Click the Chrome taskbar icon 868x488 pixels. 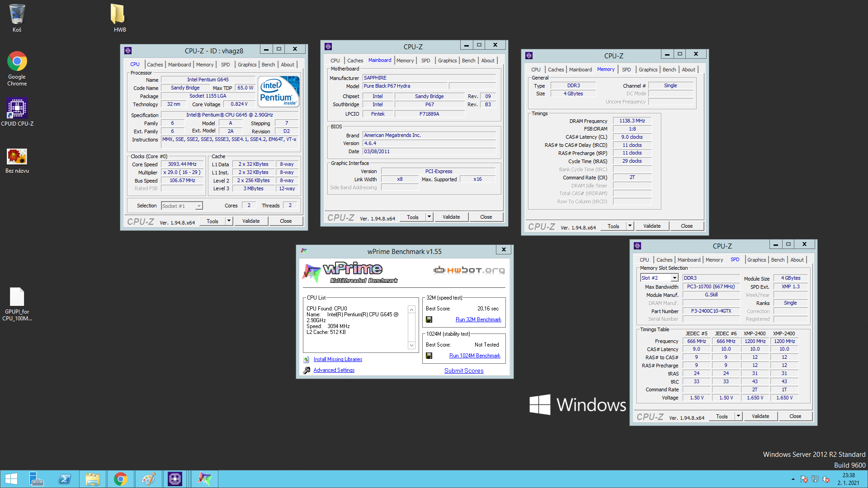pos(120,479)
